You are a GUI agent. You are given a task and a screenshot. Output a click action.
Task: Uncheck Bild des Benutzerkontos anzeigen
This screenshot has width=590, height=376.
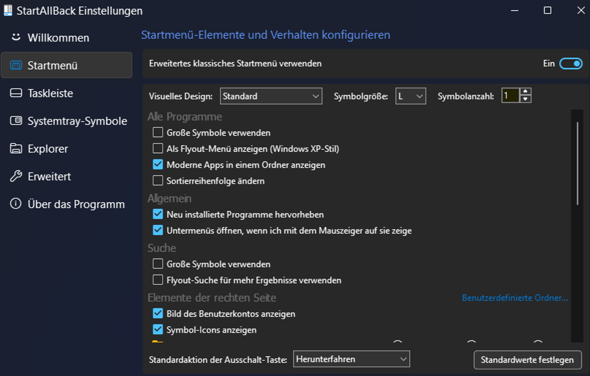[158, 314]
